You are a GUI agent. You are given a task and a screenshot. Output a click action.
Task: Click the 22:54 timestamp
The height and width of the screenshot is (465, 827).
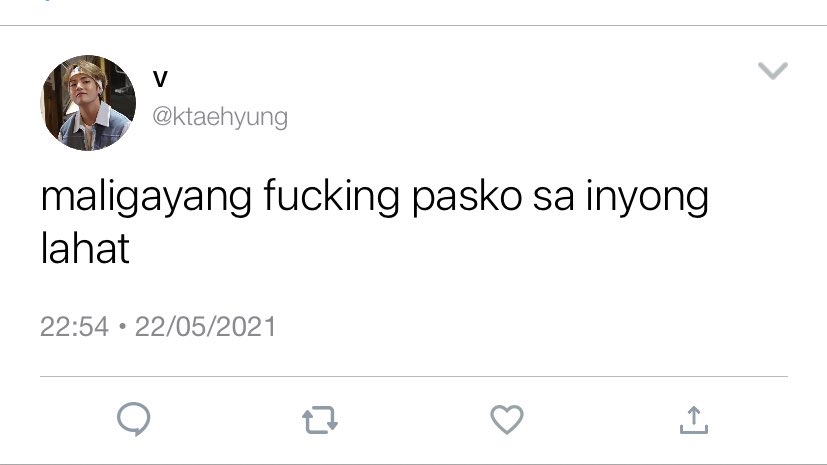pyautogui.click(x=74, y=326)
